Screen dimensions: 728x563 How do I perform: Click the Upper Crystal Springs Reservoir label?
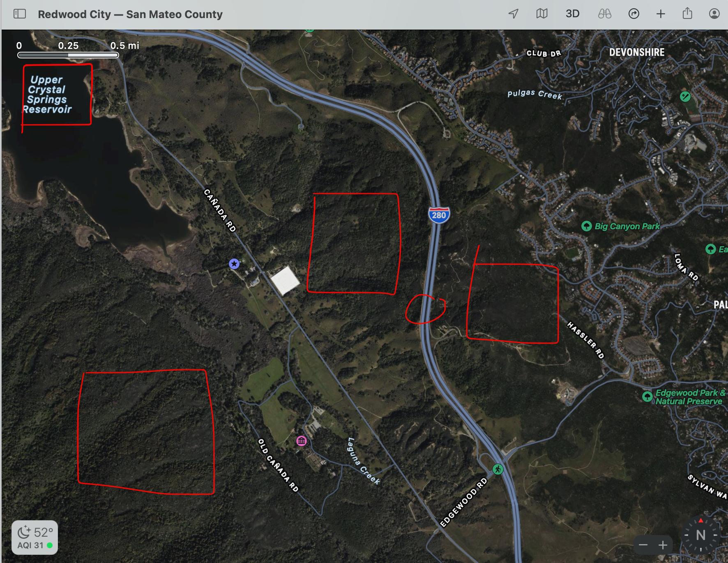(47, 95)
